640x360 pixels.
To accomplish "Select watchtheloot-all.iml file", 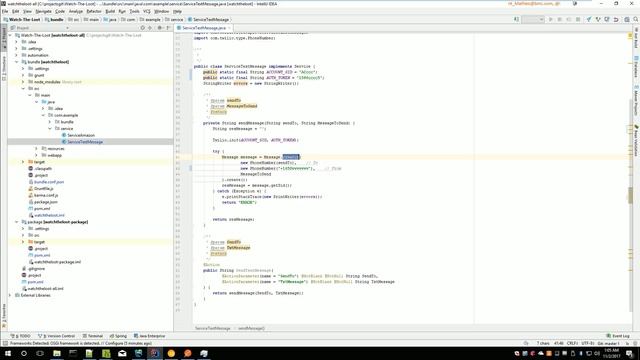I will 45,289.
